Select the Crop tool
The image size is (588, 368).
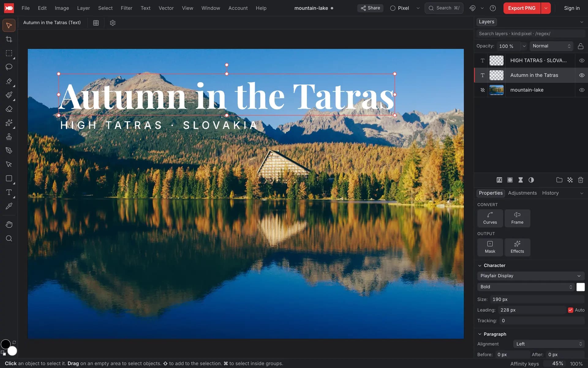9,39
